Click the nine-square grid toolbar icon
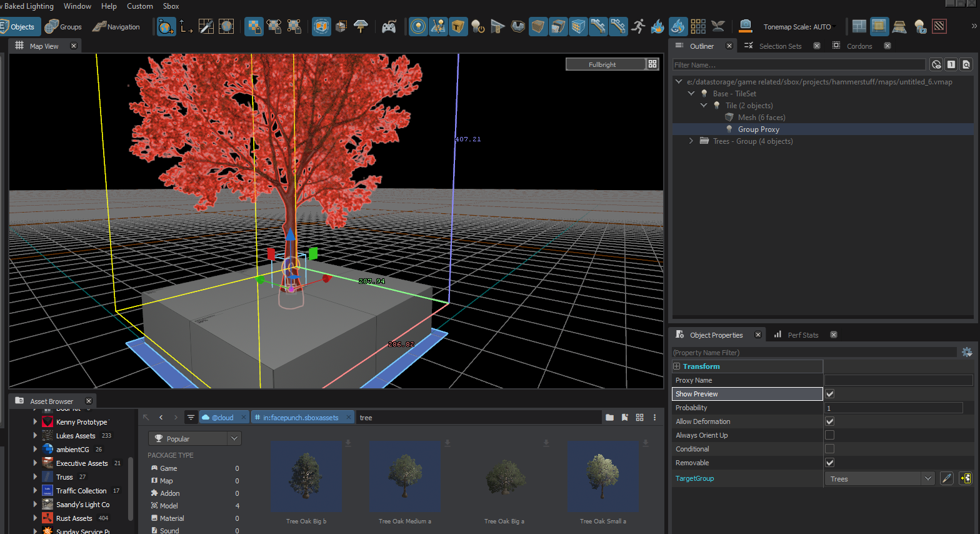Viewport: 980px width, 534px height. (x=698, y=26)
